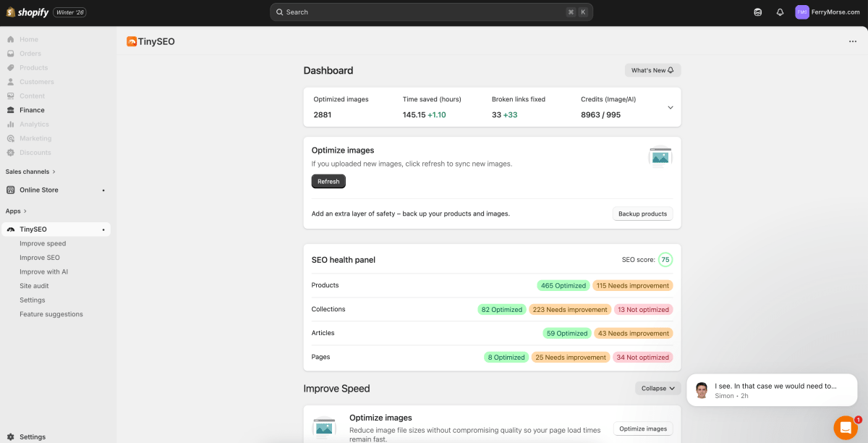Image resolution: width=868 pixels, height=443 pixels.
Task: Click the TinySEO logo in page header
Action: pyautogui.click(x=132, y=41)
